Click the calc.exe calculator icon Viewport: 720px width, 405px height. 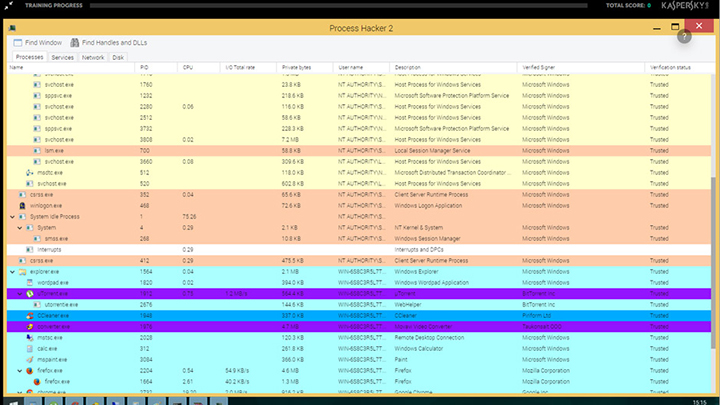click(30, 349)
